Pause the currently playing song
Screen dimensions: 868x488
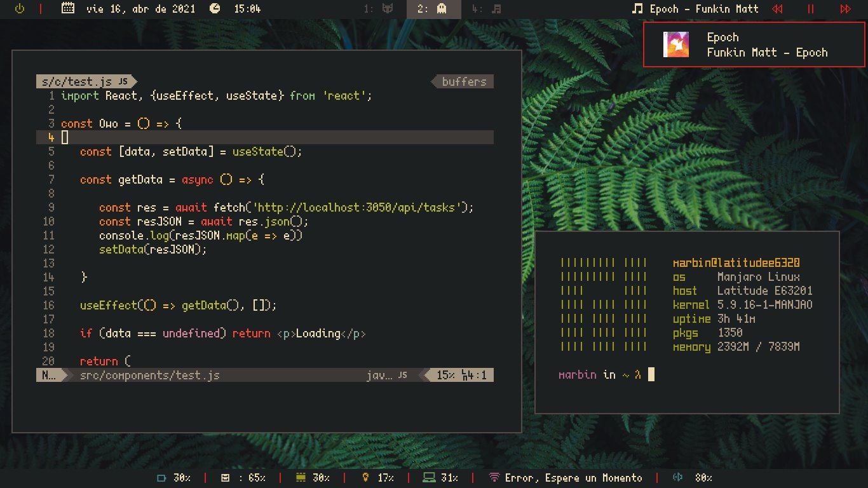pyautogui.click(x=811, y=9)
